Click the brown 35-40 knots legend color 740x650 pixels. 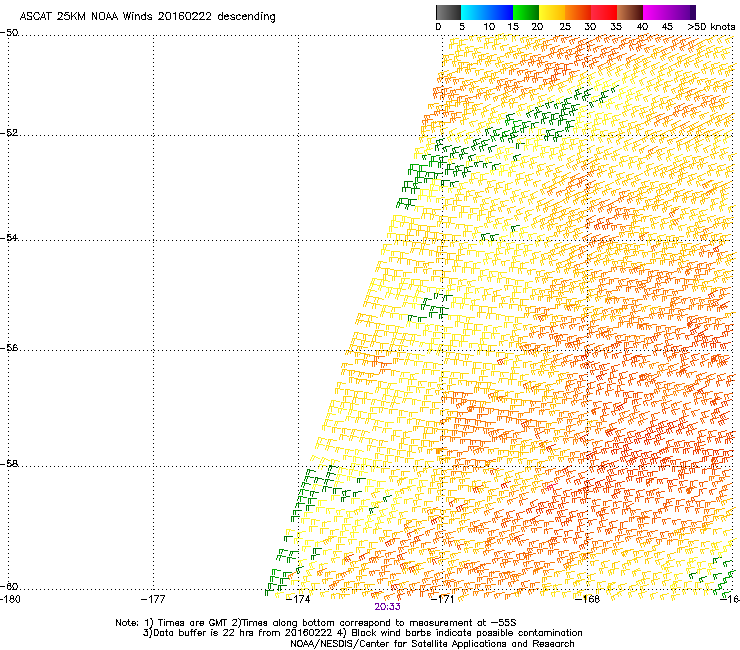630,12
